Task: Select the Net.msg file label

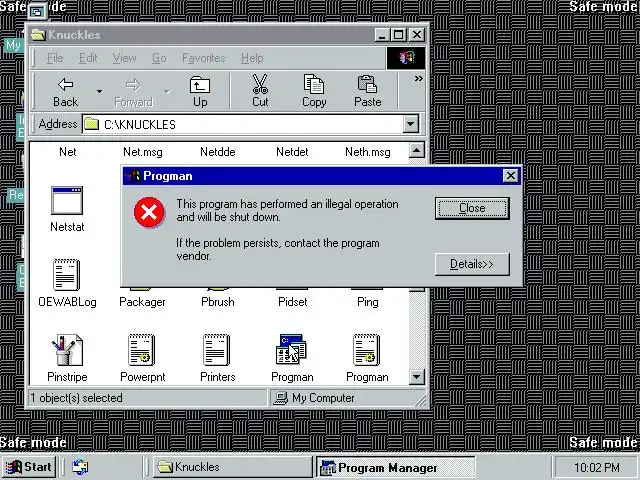Action: 143,152
